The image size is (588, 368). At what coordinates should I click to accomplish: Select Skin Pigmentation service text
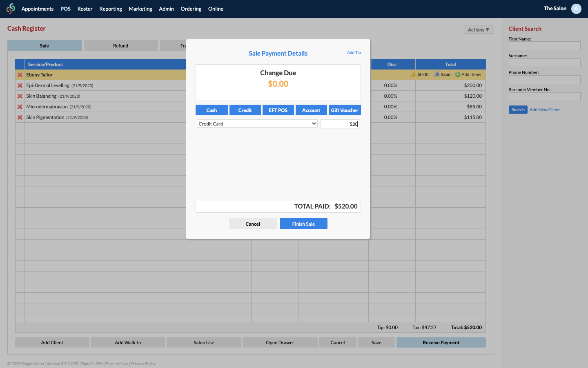point(45,117)
